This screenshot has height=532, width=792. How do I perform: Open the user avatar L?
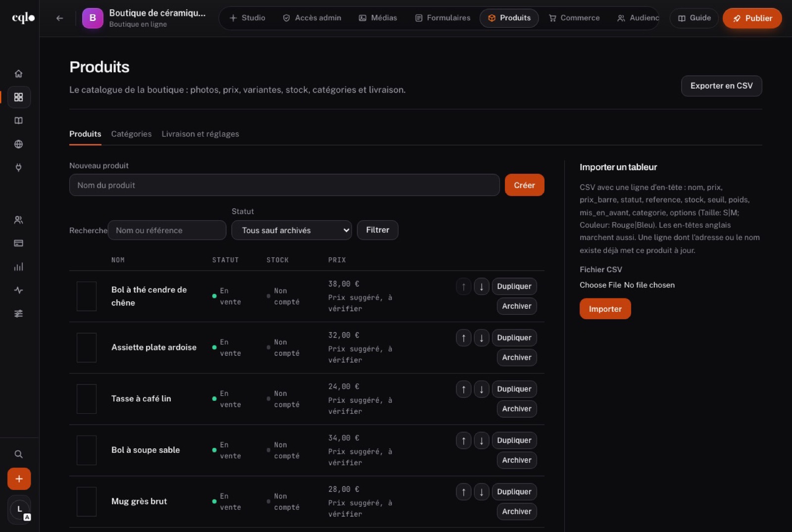click(x=20, y=509)
